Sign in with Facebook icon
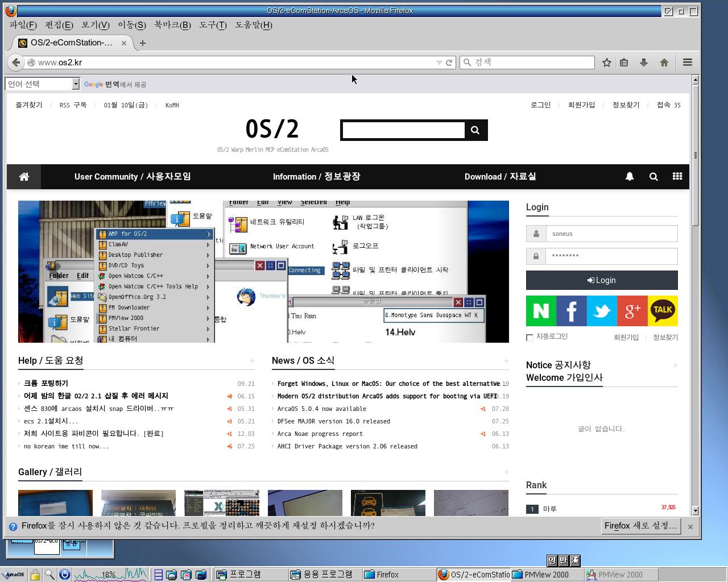Viewport: 728px width, 582px height. coord(571,311)
